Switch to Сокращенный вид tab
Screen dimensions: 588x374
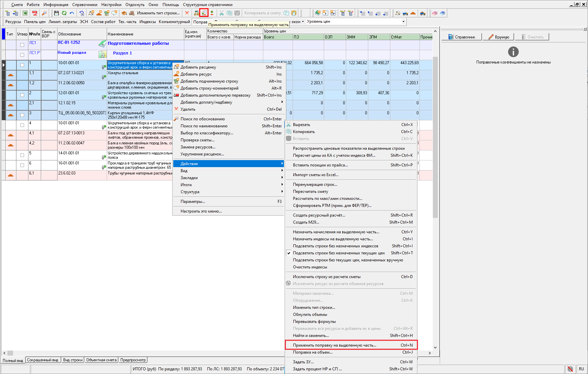[43, 360]
